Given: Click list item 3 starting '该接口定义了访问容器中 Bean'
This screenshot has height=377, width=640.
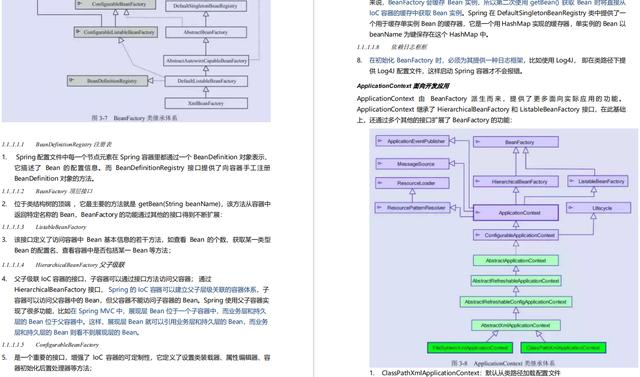Looking at the screenshot, I should click(x=136, y=245).
